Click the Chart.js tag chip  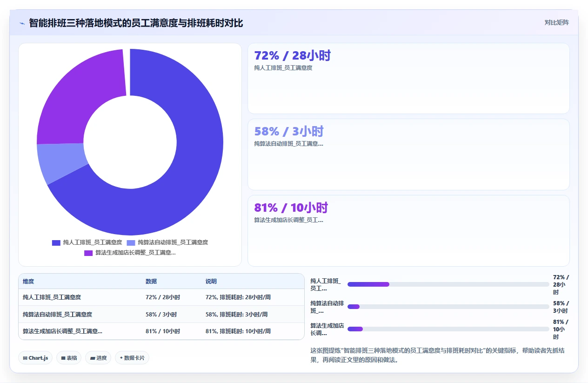click(35, 358)
